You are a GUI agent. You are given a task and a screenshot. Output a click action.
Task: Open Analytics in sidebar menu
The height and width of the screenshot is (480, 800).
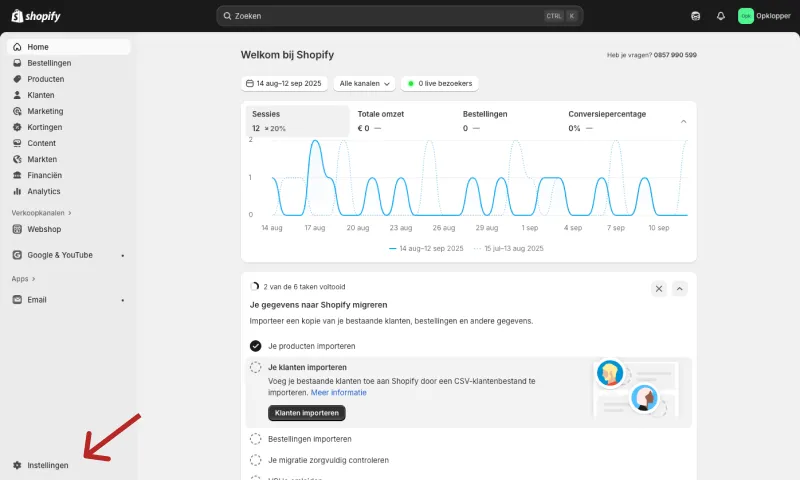(x=68, y=191)
